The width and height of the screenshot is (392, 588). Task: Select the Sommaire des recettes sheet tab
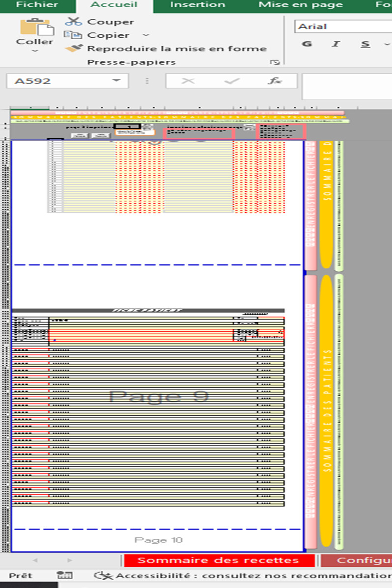pos(218,561)
